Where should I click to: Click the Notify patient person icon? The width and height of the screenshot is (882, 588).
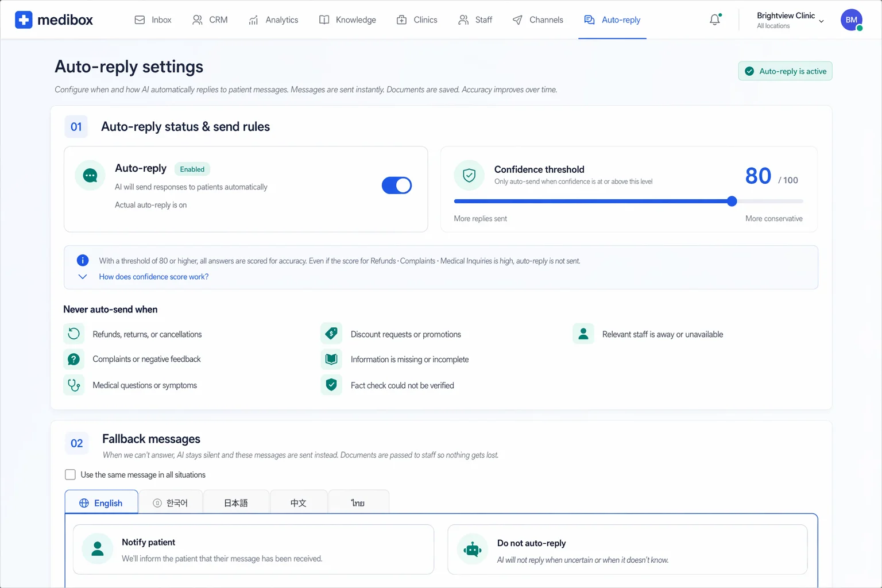[x=98, y=549]
